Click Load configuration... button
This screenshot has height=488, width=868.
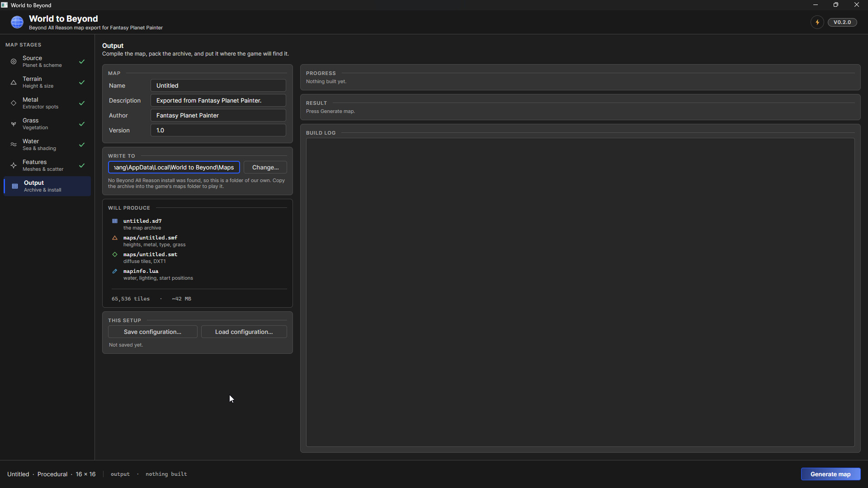244,332
